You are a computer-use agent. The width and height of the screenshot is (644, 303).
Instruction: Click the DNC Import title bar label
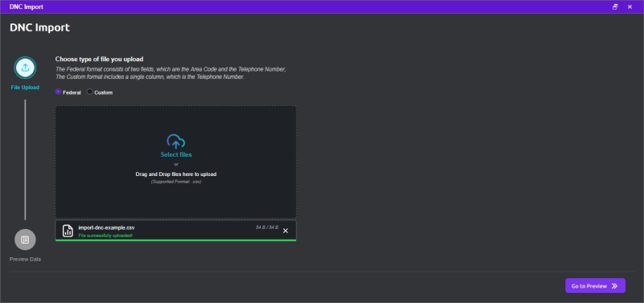pyautogui.click(x=27, y=6)
